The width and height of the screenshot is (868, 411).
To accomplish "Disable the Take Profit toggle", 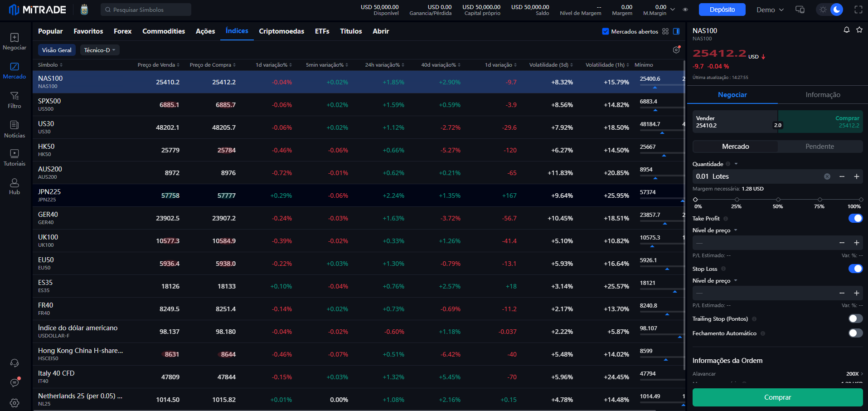I will (x=855, y=219).
